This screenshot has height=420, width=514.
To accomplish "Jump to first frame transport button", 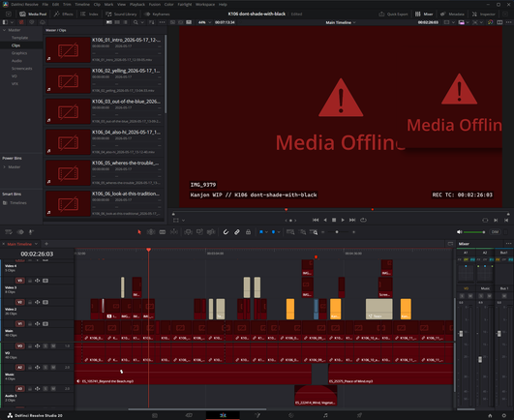I will (x=316, y=220).
